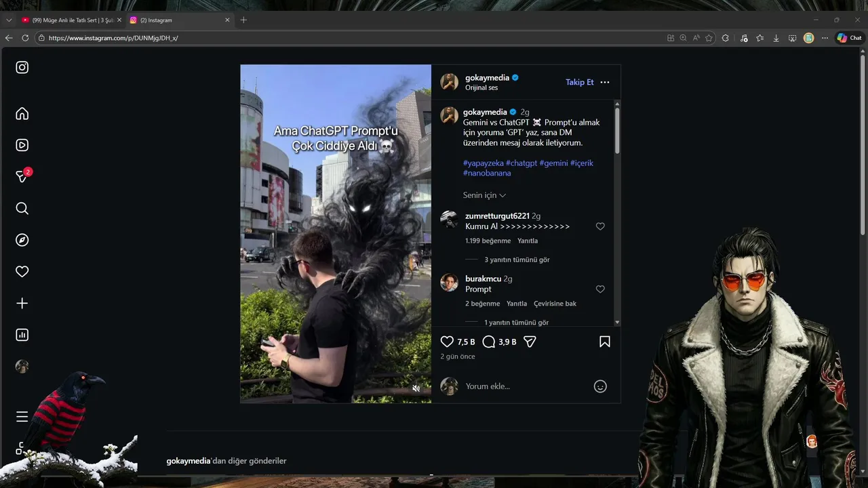
Task: Open your profile avatar in the sidebar
Action: pos(22,366)
